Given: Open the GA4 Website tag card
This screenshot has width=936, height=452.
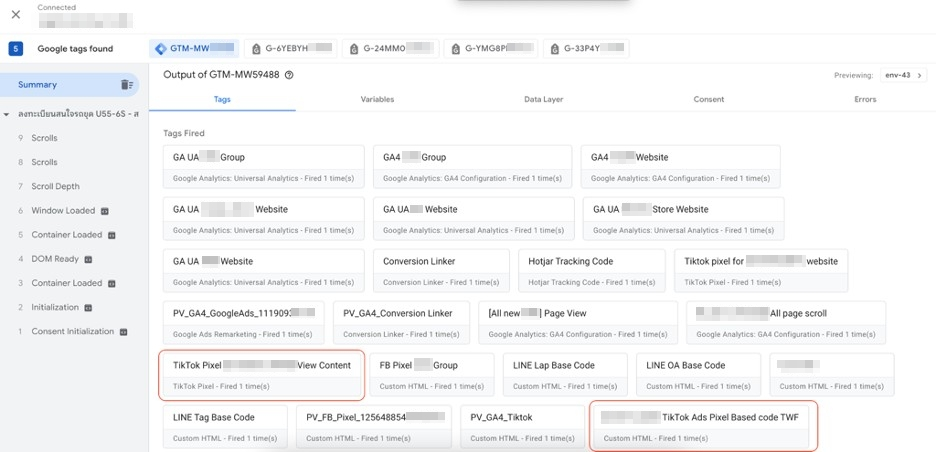Looking at the screenshot, I should tap(681, 167).
